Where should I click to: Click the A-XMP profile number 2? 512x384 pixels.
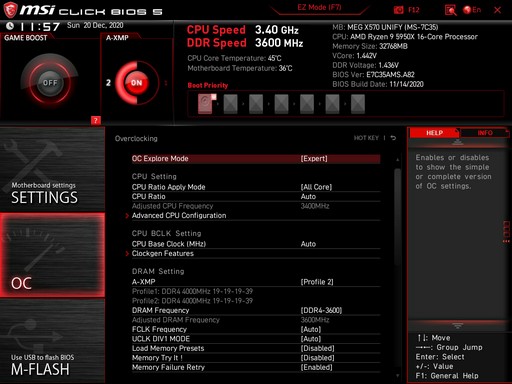108,83
